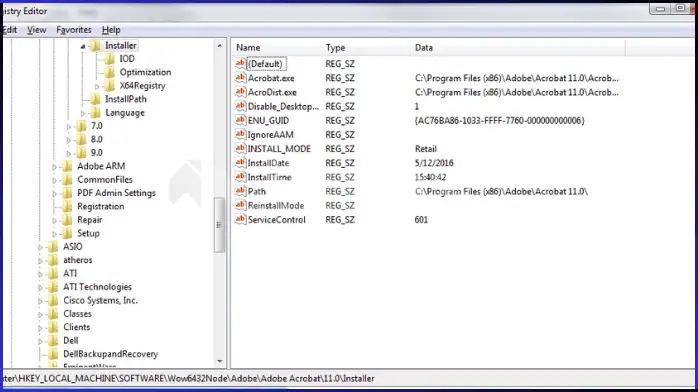Click the string icon beside (Default)

(x=240, y=64)
